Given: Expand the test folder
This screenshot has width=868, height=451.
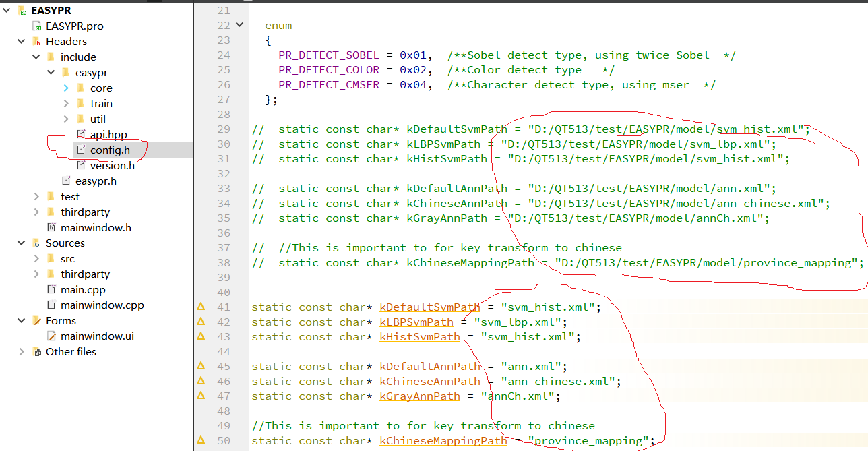Looking at the screenshot, I should click(x=35, y=196).
